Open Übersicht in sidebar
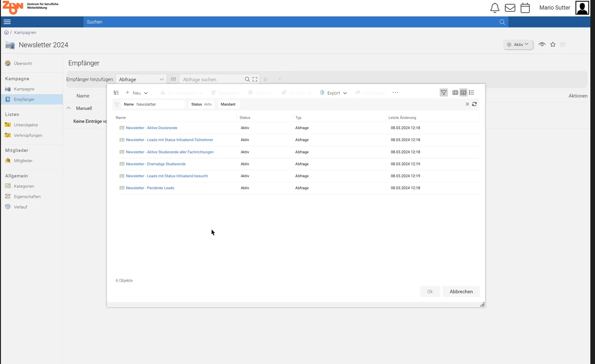This screenshot has width=595, height=364. 23,63
